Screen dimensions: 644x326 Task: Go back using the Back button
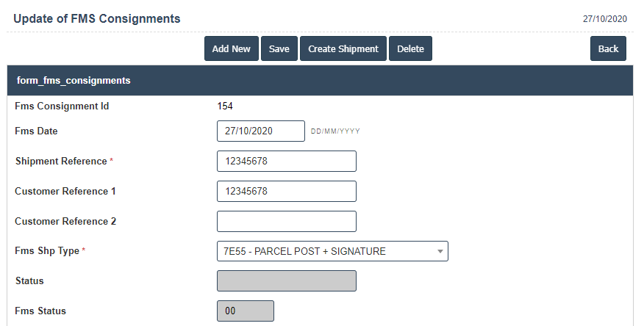608,49
